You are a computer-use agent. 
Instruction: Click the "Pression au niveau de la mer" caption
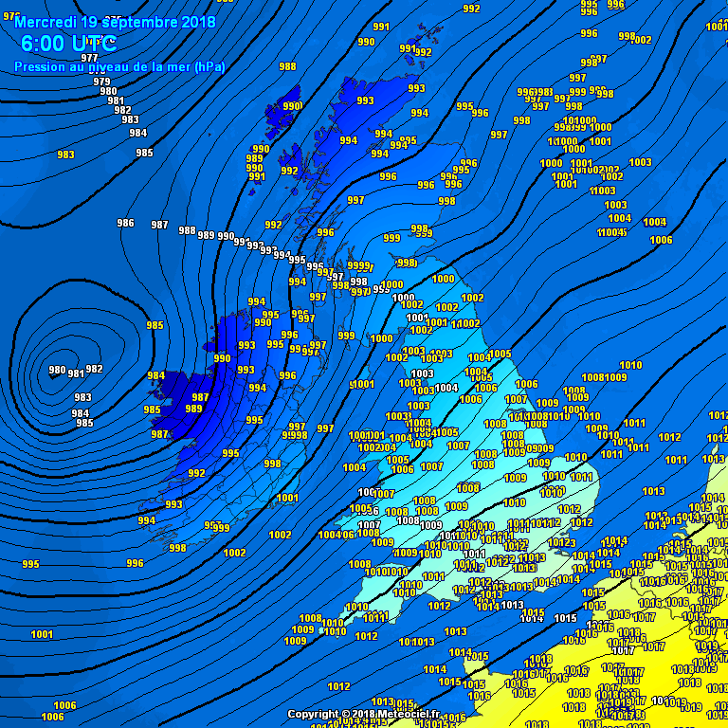[119, 66]
